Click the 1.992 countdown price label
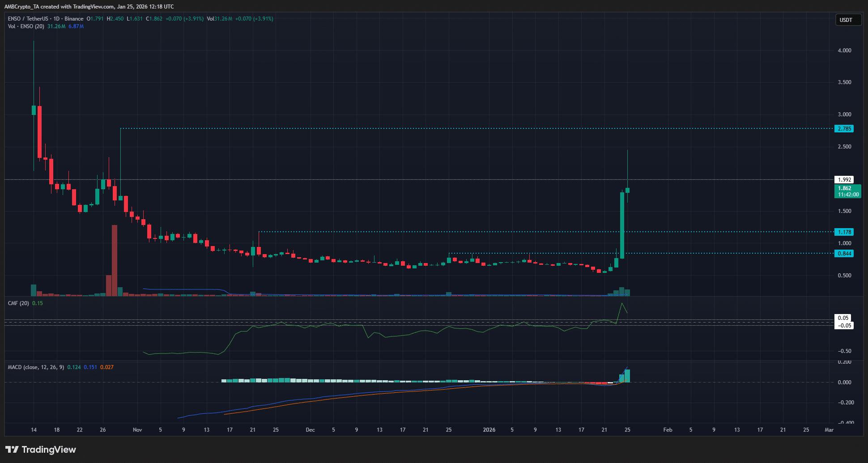 click(x=844, y=179)
